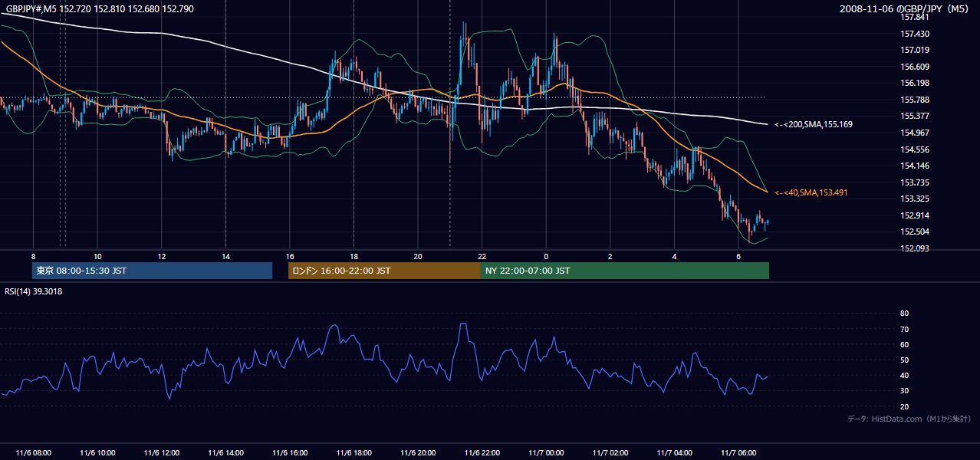Click the 11/6 14:00 date label

click(x=225, y=452)
